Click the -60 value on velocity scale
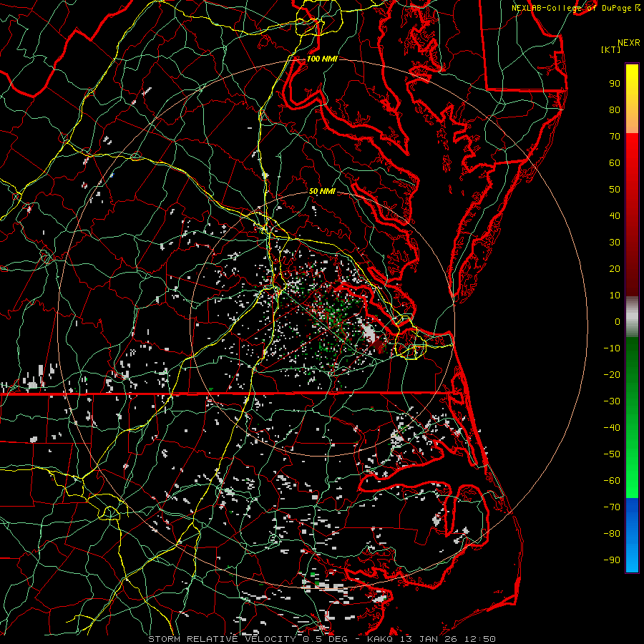The image size is (644, 644). click(x=612, y=481)
